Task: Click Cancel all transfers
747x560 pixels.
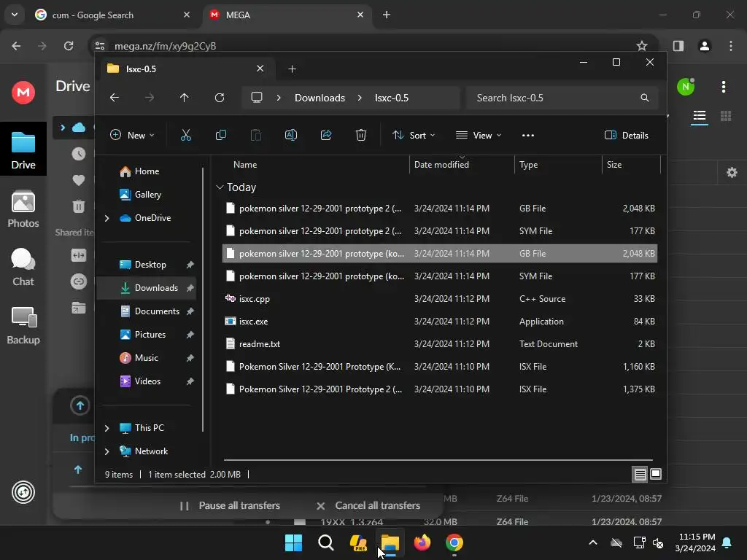Action: click(x=368, y=505)
